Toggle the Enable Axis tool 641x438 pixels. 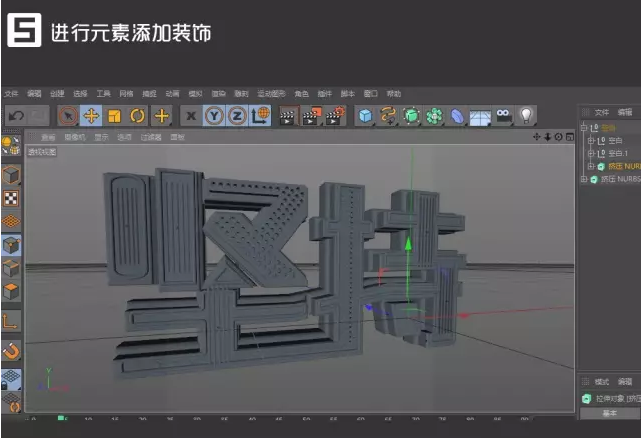[x=11, y=321]
